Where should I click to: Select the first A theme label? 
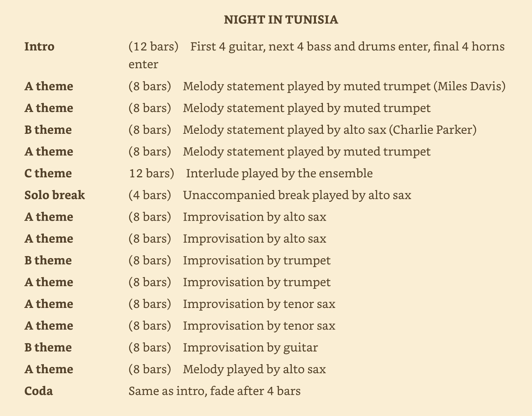49,86
